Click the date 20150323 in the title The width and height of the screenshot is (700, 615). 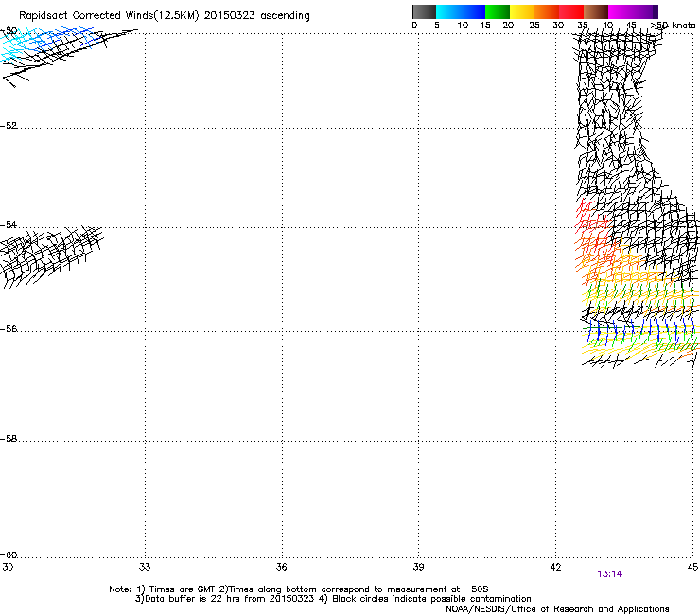[x=230, y=15]
